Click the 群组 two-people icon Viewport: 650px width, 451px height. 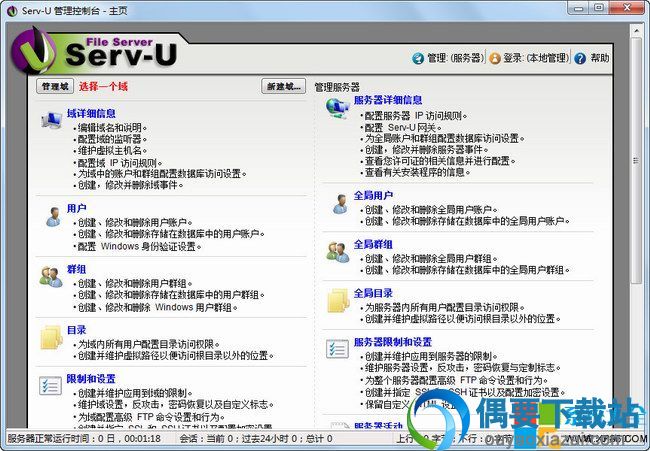coord(51,277)
